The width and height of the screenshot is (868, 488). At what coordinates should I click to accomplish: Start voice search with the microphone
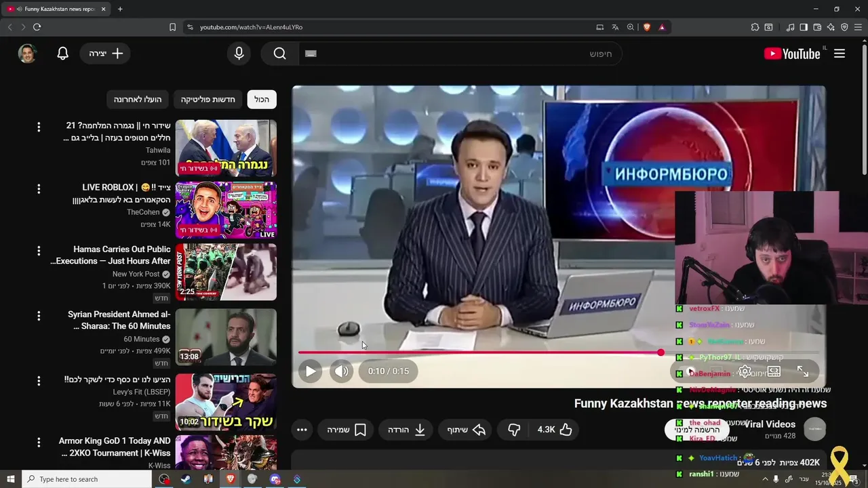pyautogui.click(x=239, y=54)
